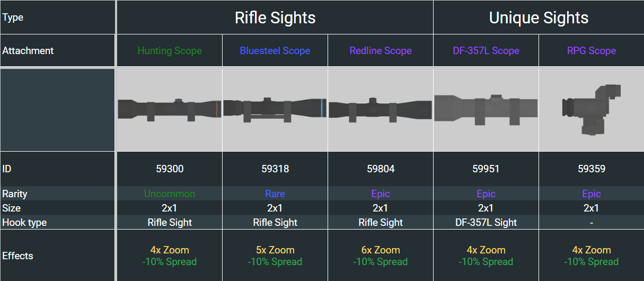
Task: Click the ID 59804 value
Action: 381,169
